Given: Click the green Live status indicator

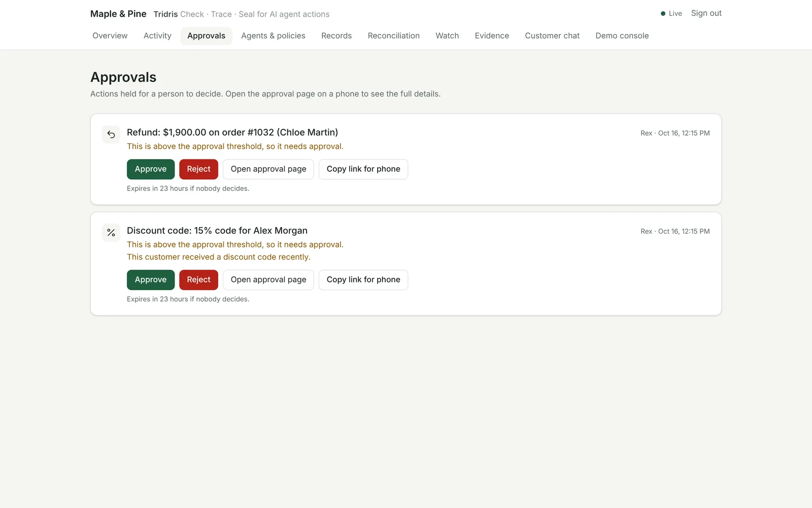Looking at the screenshot, I should coord(671,14).
